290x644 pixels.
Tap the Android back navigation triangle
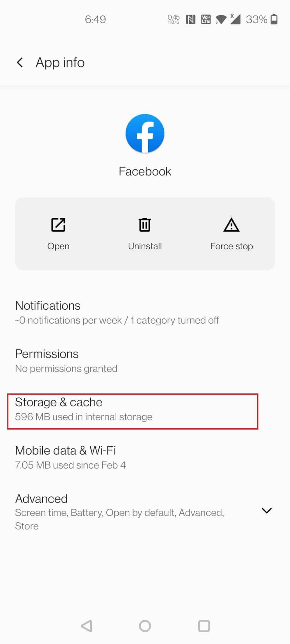(x=87, y=626)
